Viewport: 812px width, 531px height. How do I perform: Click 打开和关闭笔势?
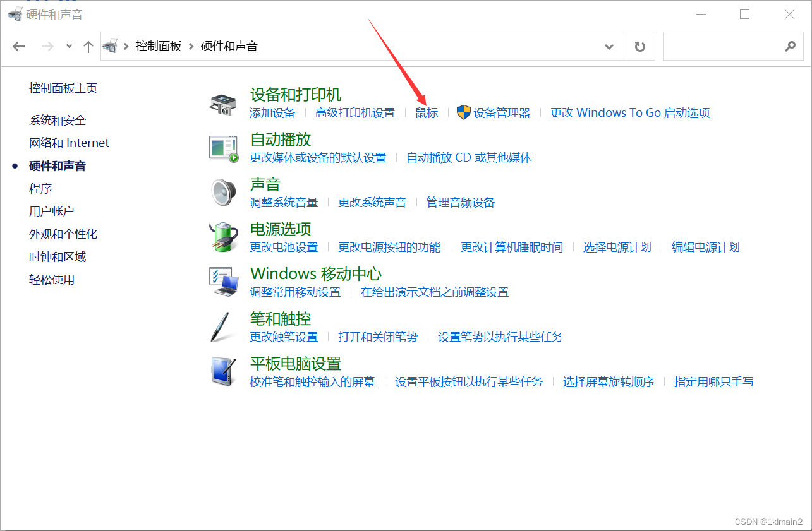point(378,337)
